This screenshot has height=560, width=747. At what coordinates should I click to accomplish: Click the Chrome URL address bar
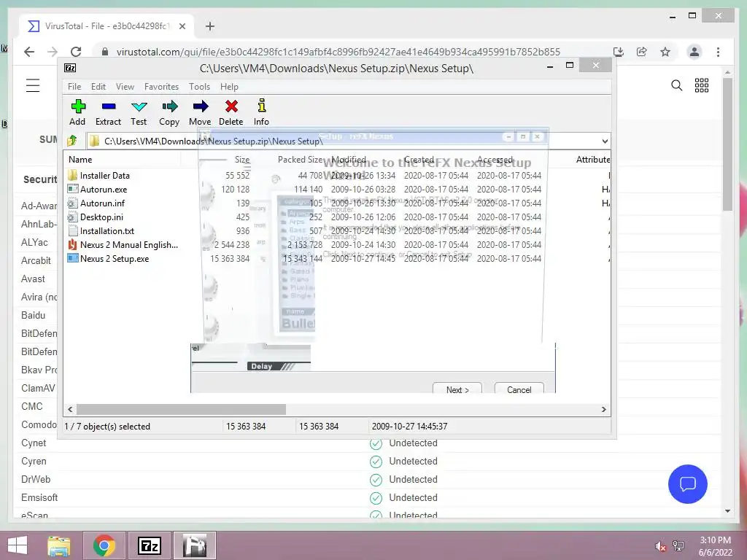(337, 52)
